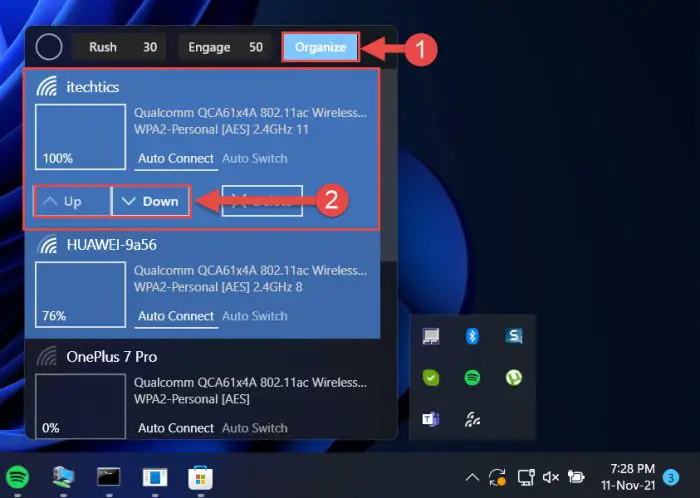The height and width of the screenshot is (498, 700).
Task: Click the 76% signal strength box
Action: [80, 295]
